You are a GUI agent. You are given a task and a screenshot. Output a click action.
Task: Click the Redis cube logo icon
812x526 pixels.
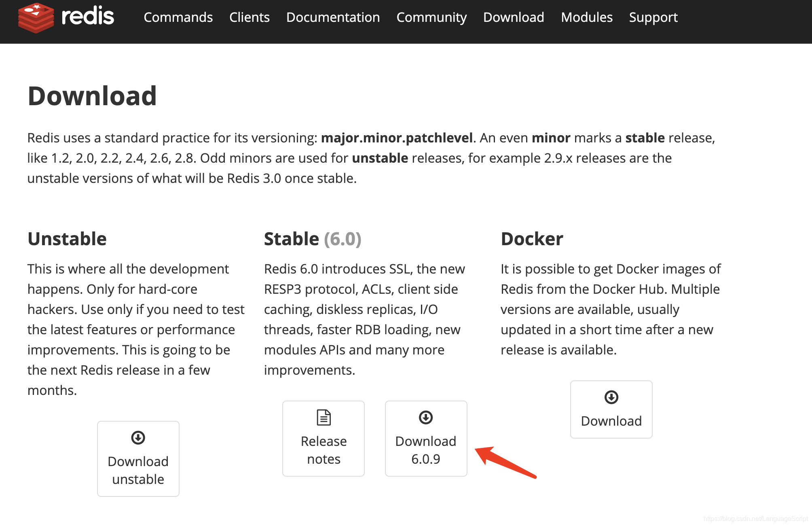(36, 17)
